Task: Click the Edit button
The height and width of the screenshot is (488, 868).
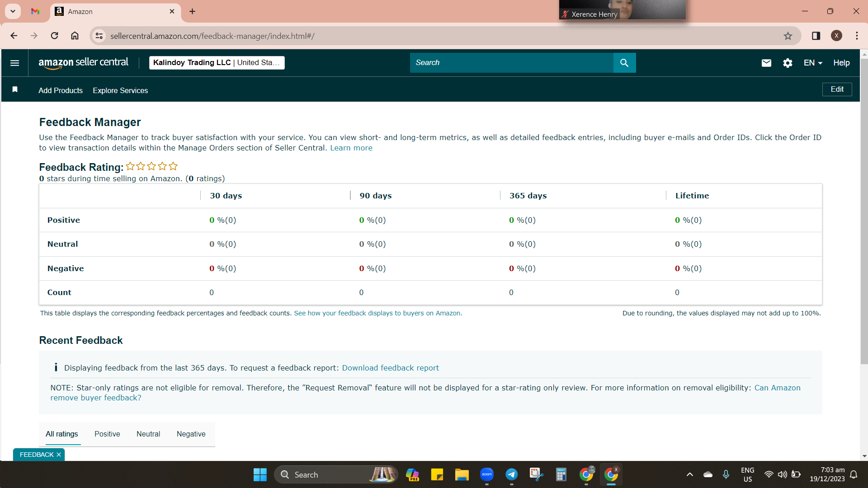Action: tap(837, 89)
